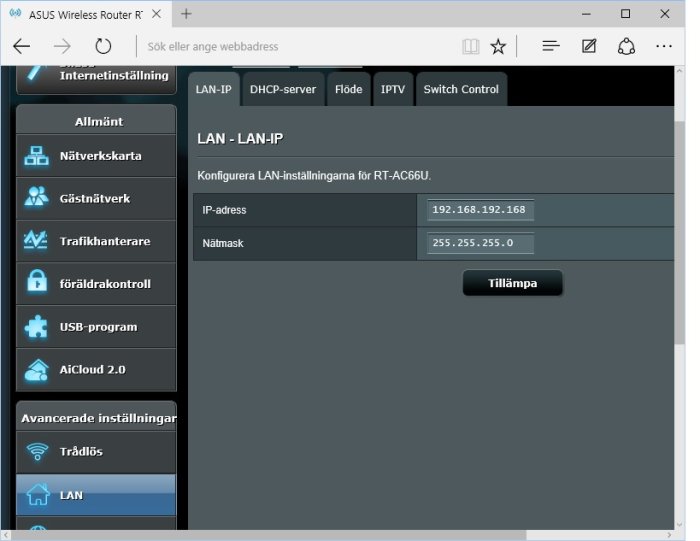Select Trafikhanterare traffic manager icon

pyautogui.click(x=36, y=241)
